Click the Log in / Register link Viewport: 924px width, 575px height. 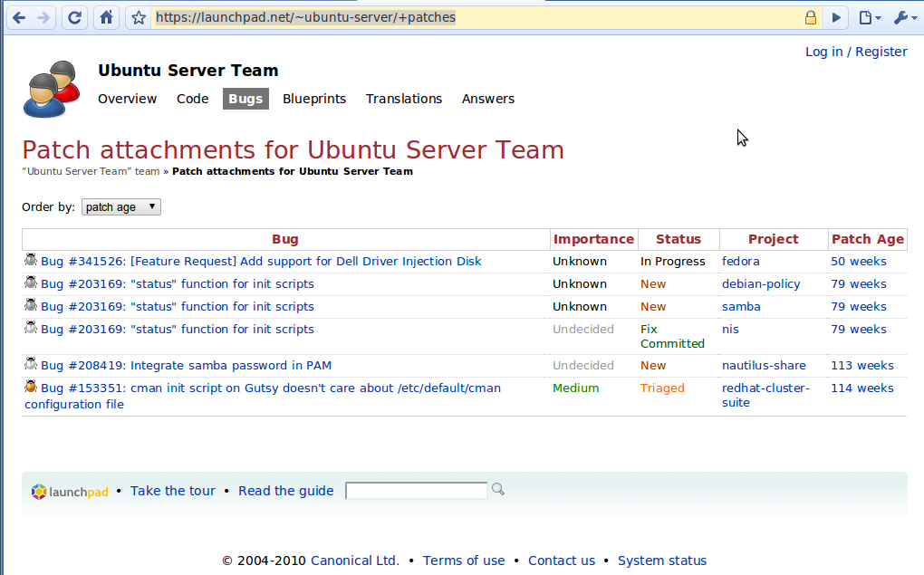point(855,52)
